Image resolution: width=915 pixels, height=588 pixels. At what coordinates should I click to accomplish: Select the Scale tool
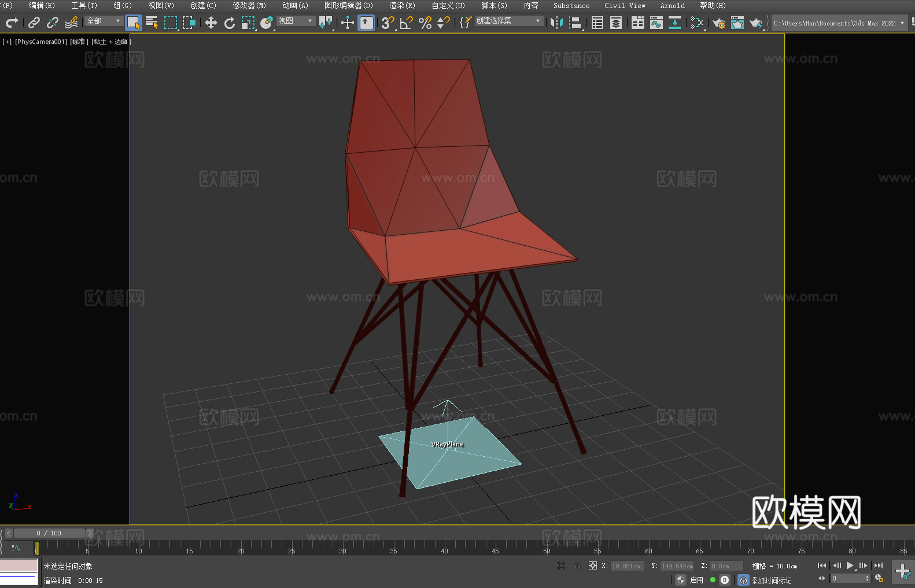(248, 23)
